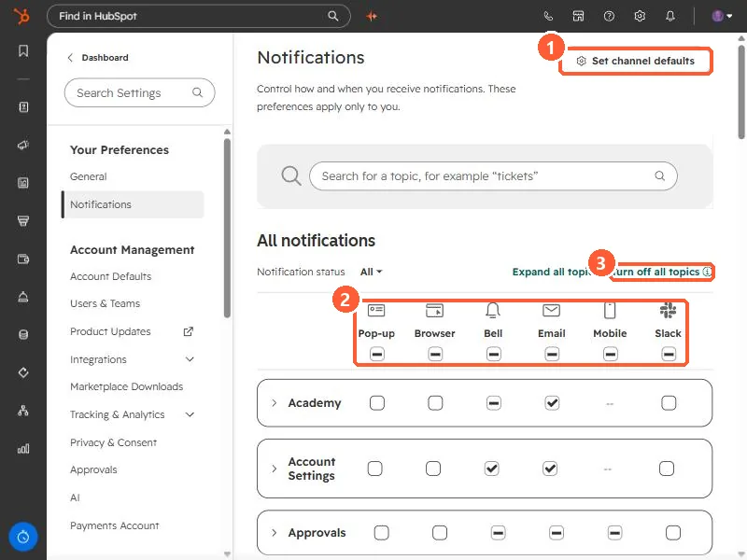Toggle the Email column header checkbox

coord(552,355)
